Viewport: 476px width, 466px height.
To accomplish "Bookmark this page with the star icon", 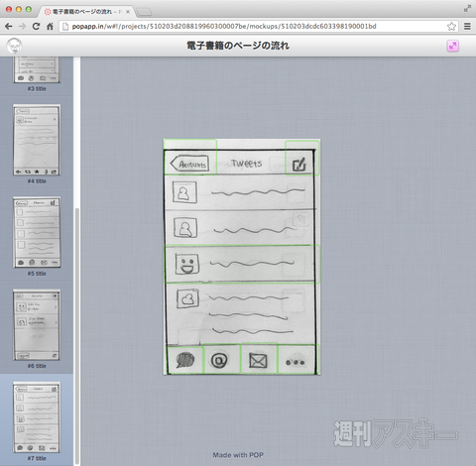I will pyautogui.click(x=451, y=27).
